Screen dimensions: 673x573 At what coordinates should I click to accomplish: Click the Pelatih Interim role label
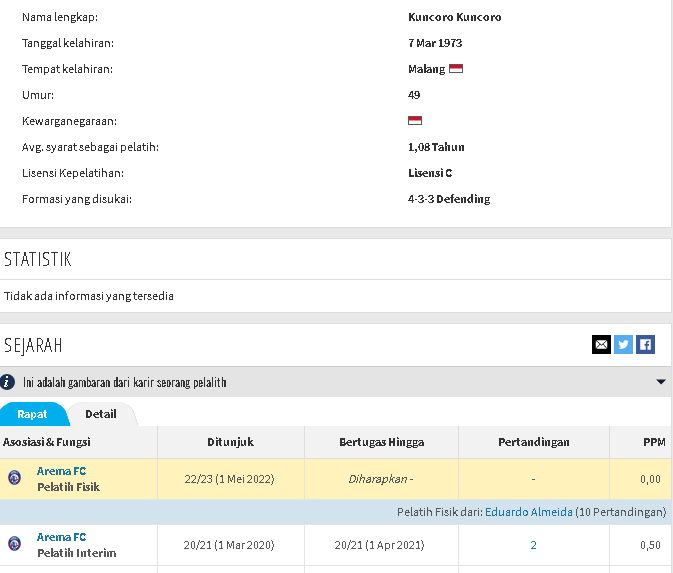pos(76,553)
